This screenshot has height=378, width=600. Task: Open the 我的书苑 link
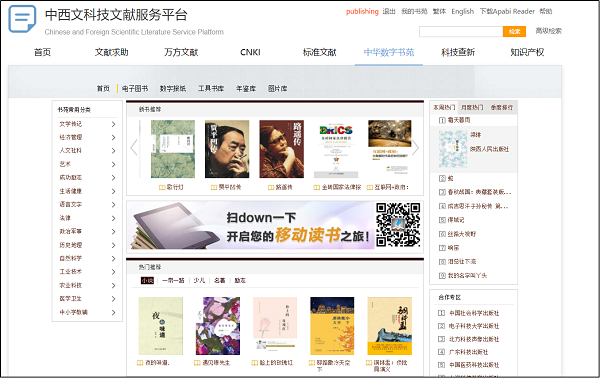[x=414, y=11]
